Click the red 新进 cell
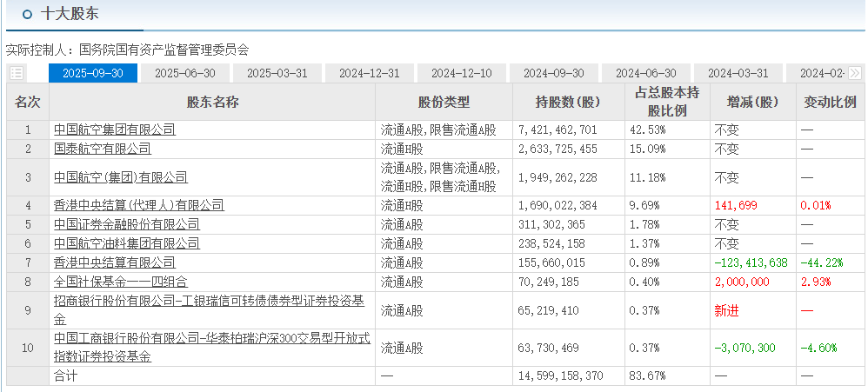This screenshot has height=392, width=868. click(727, 310)
